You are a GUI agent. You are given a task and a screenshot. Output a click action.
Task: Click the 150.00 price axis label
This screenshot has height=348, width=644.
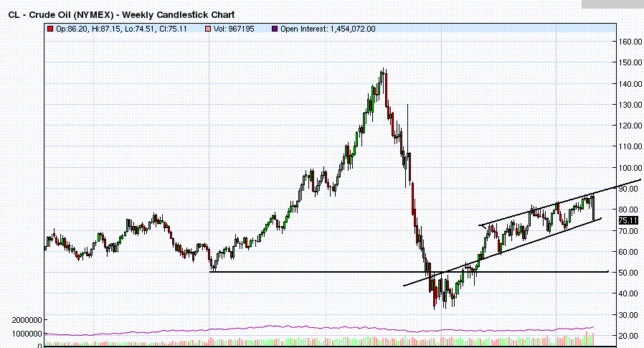630,62
